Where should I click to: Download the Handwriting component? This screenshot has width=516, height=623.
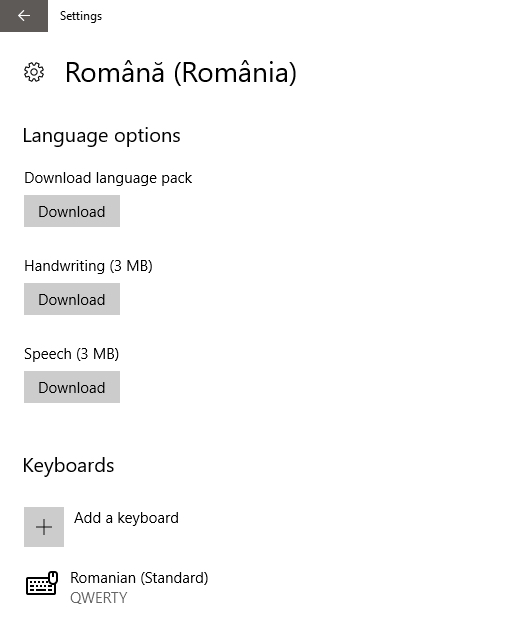point(72,299)
